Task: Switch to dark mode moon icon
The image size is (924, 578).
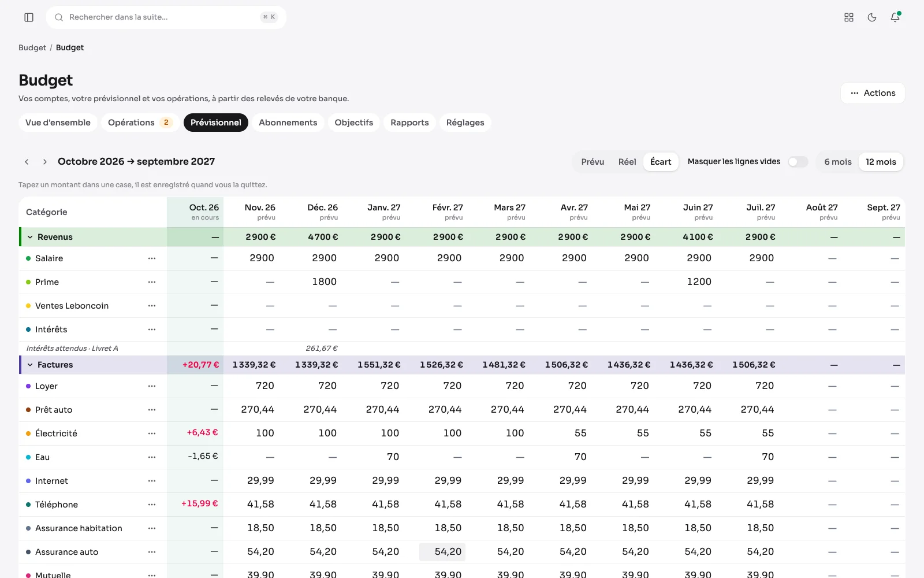Action: click(x=872, y=17)
